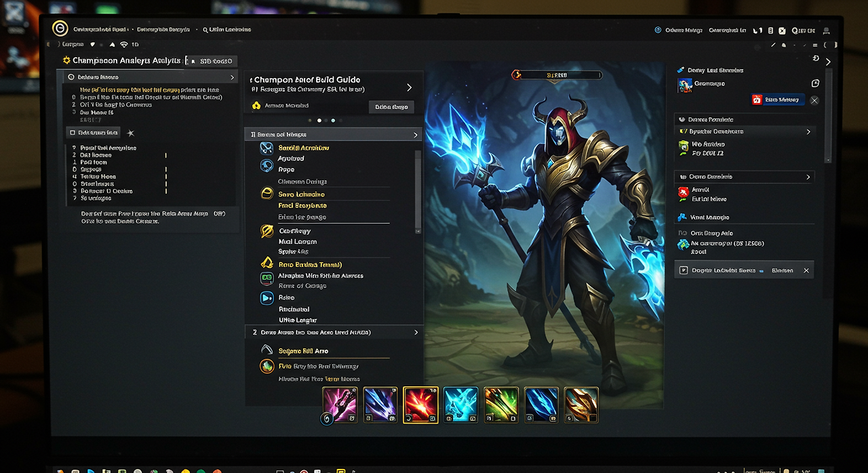Expand section 2 header in build list
868x473 pixels.
(334, 333)
